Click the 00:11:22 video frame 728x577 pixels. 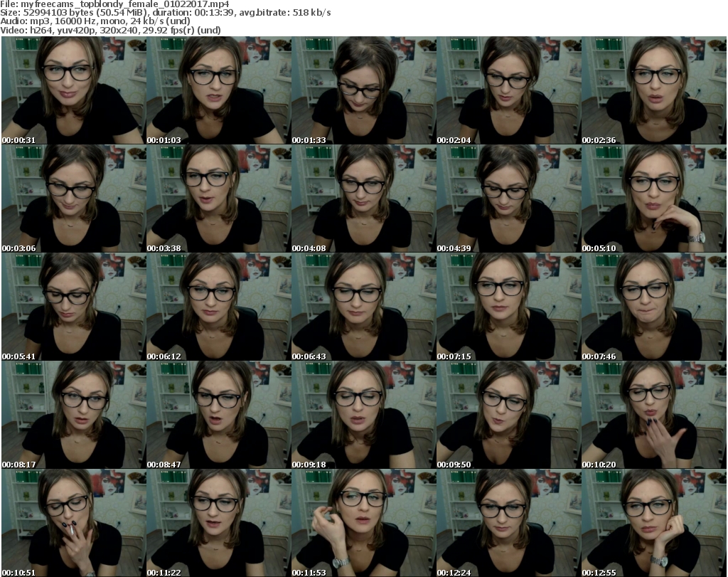[219, 523]
